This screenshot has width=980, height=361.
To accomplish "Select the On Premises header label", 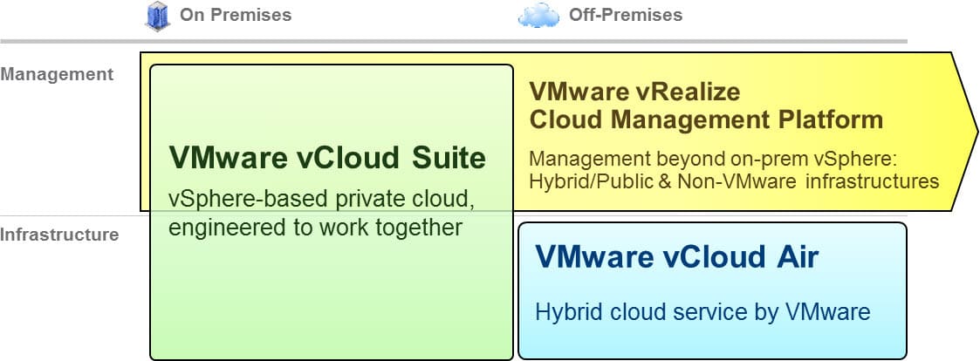I will pyautogui.click(x=236, y=15).
